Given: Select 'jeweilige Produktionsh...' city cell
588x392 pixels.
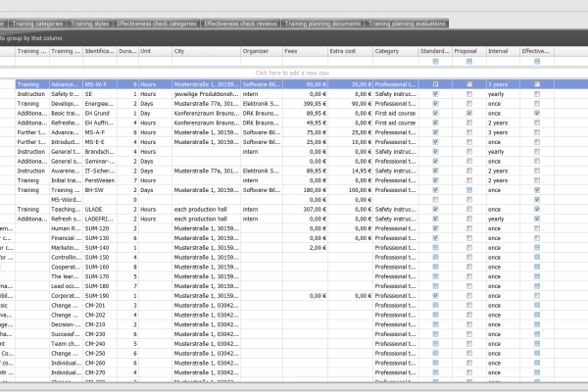Looking at the screenshot, I should (x=206, y=94).
